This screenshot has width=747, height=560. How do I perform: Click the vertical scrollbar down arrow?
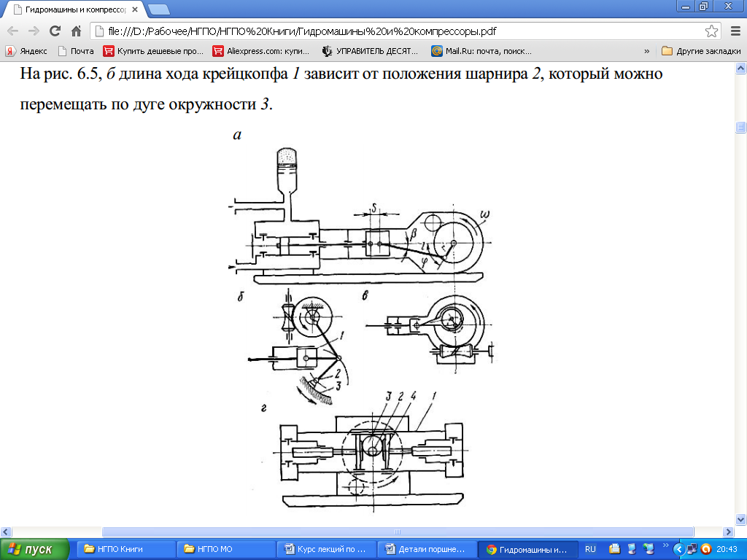(741, 519)
